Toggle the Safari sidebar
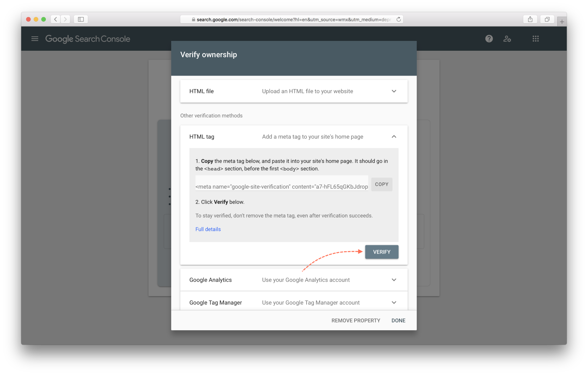The width and height of the screenshot is (588, 375). 80,19
